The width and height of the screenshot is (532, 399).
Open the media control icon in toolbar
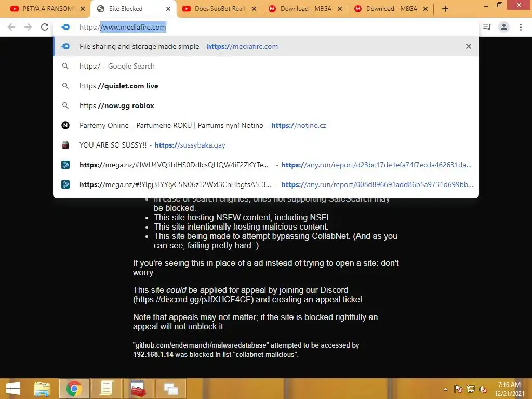click(x=487, y=27)
